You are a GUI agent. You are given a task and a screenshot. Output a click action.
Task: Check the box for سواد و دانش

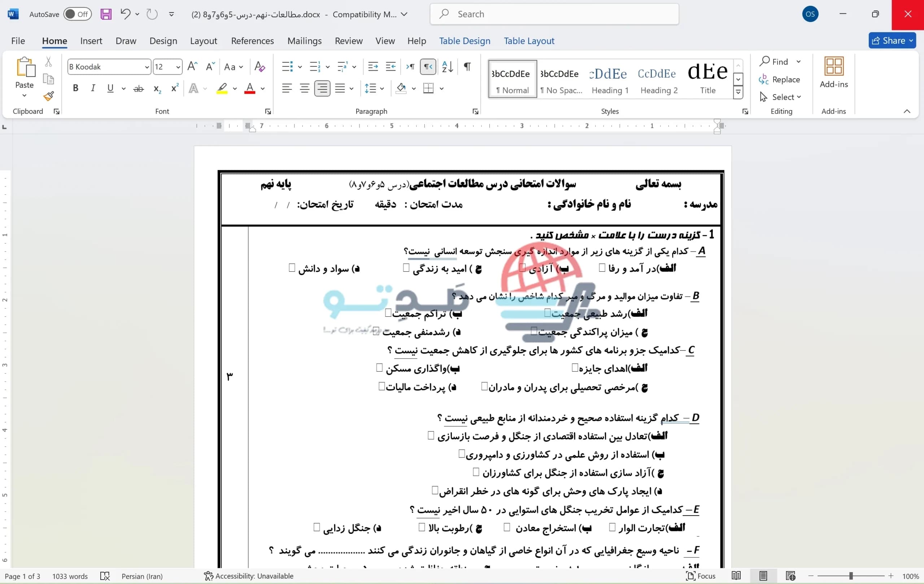tap(292, 267)
